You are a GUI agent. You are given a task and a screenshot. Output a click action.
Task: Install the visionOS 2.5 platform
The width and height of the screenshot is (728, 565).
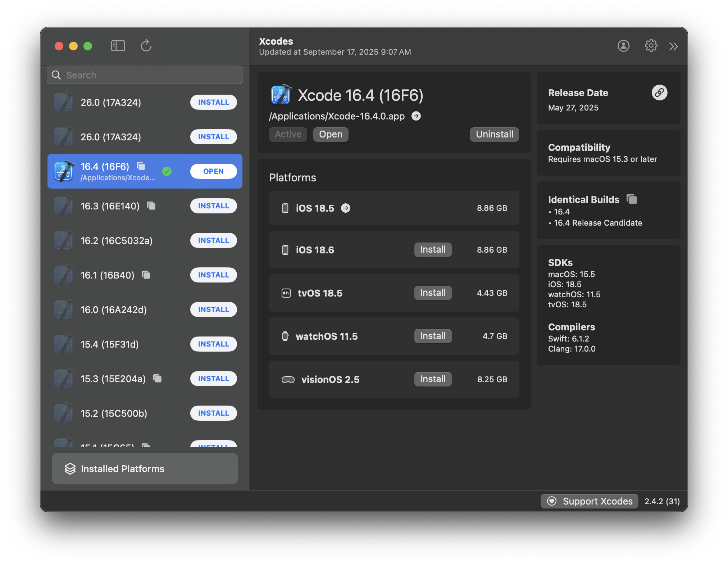coord(433,379)
